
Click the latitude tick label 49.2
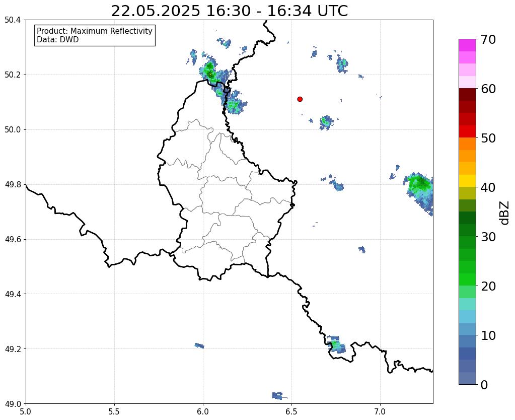tap(13, 349)
